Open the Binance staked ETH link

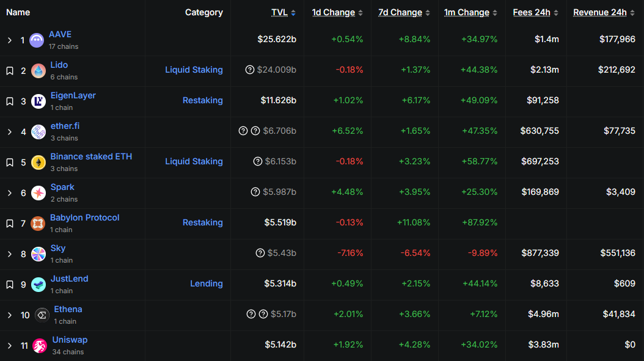pyautogui.click(x=91, y=156)
